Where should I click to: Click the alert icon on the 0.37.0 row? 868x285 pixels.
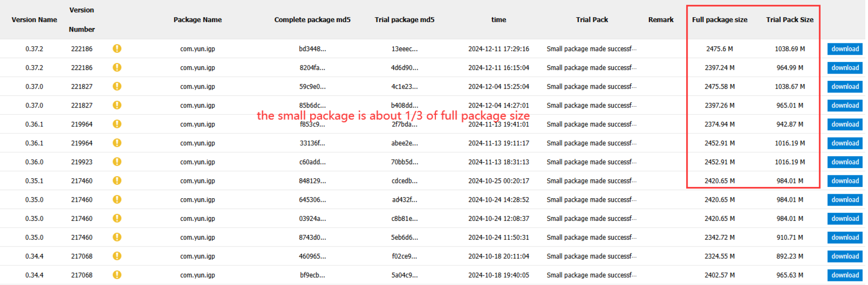click(x=117, y=86)
